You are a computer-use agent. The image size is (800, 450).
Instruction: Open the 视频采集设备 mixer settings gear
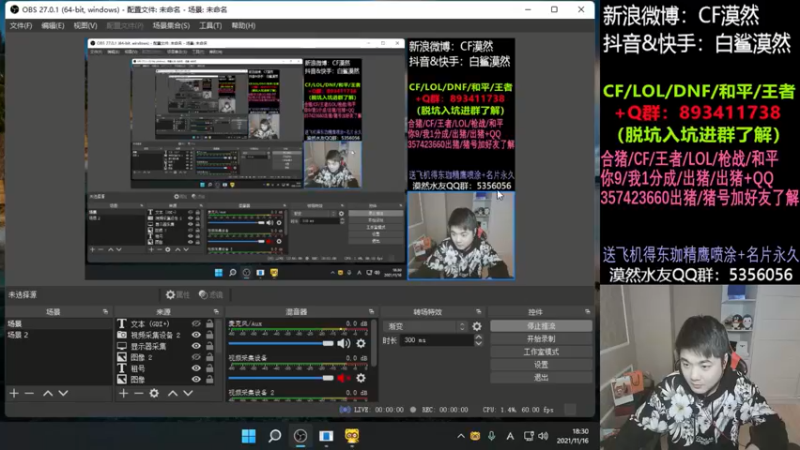click(x=361, y=378)
